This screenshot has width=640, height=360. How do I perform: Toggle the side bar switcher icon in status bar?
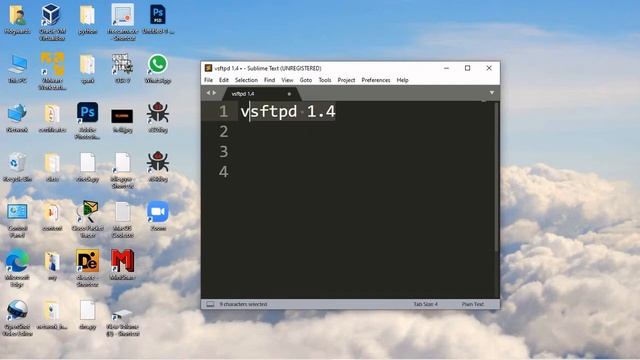point(210,304)
